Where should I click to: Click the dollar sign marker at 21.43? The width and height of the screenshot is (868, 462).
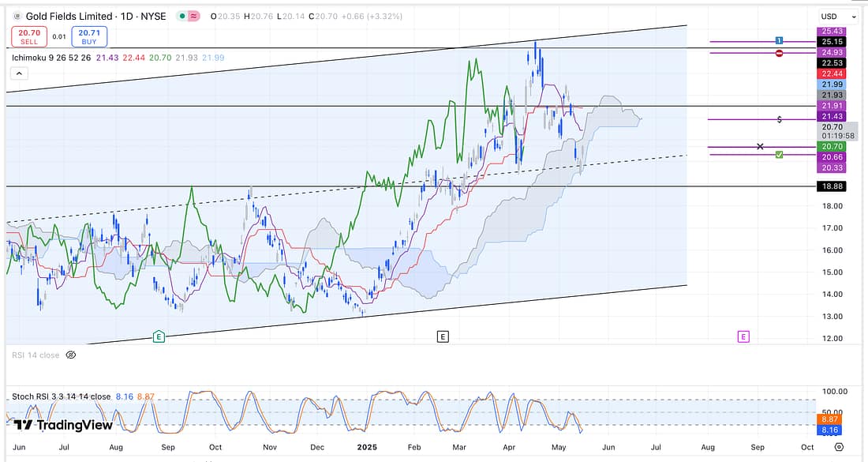(x=780, y=119)
